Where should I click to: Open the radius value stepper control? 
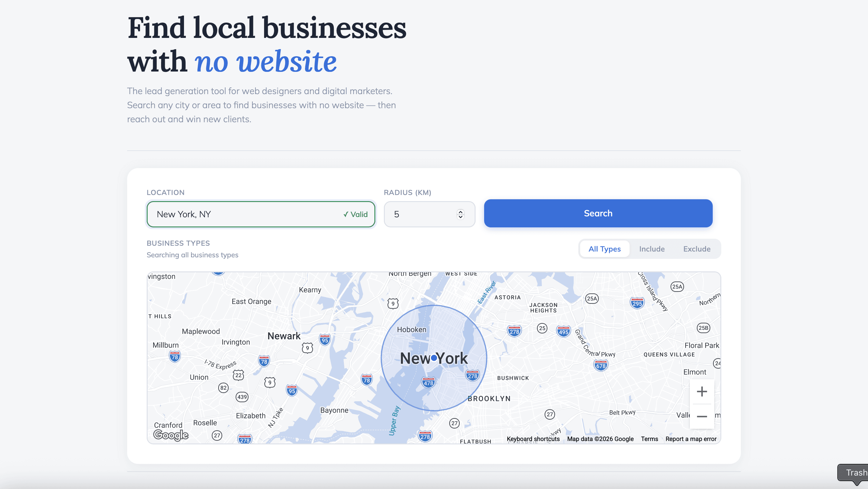(460, 214)
